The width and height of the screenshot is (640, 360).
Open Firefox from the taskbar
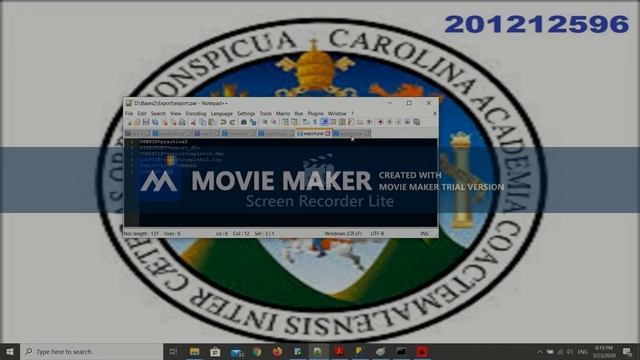pos(277,351)
